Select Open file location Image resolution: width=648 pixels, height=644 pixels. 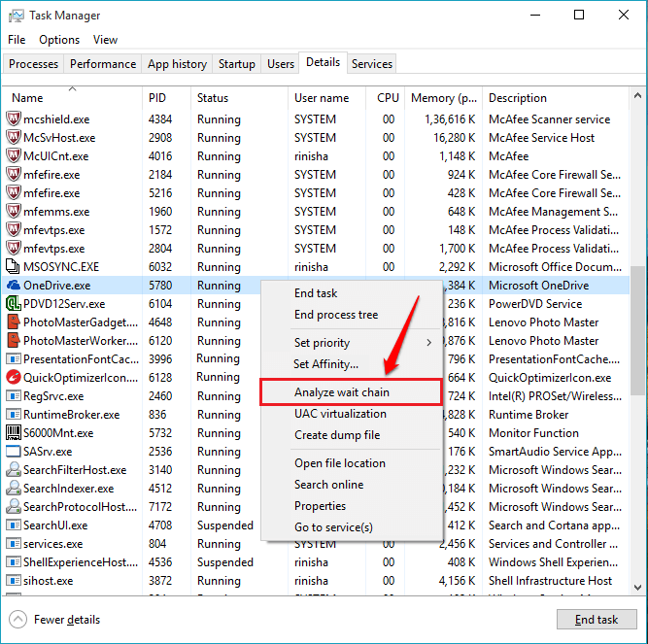click(352, 463)
